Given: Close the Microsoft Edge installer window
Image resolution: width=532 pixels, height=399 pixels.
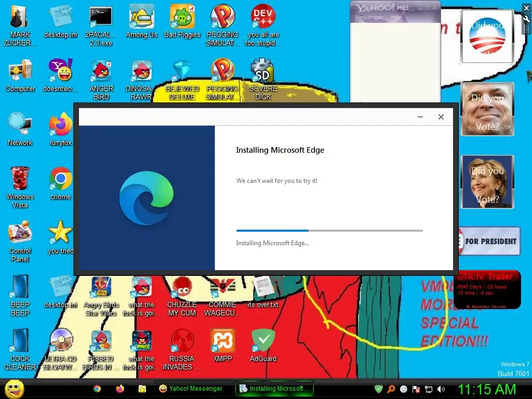Looking at the screenshot, I should [x=441, y=117].
